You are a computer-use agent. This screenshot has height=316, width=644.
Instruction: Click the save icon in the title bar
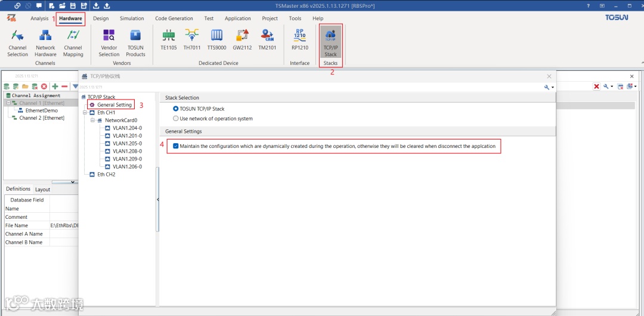[73, 6]
